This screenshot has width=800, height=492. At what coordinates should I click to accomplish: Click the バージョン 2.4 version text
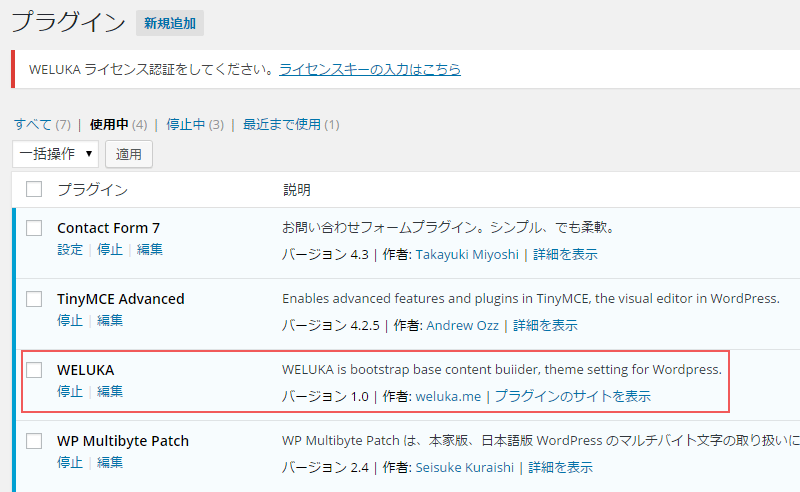coord(325,467)
